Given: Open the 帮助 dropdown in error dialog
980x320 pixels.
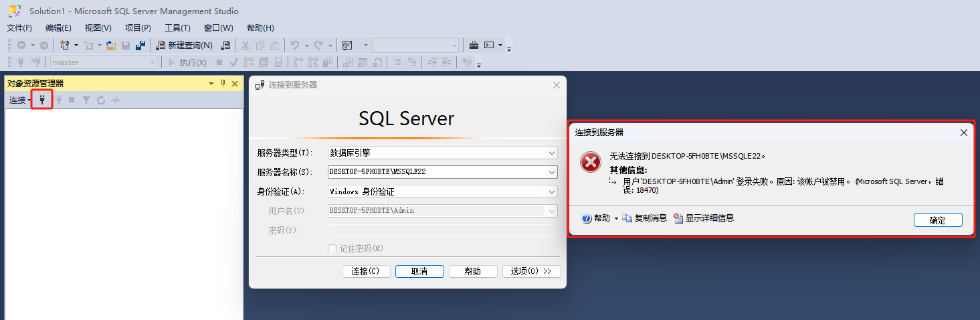Looking at the screenshot, I should coord(600,218).
